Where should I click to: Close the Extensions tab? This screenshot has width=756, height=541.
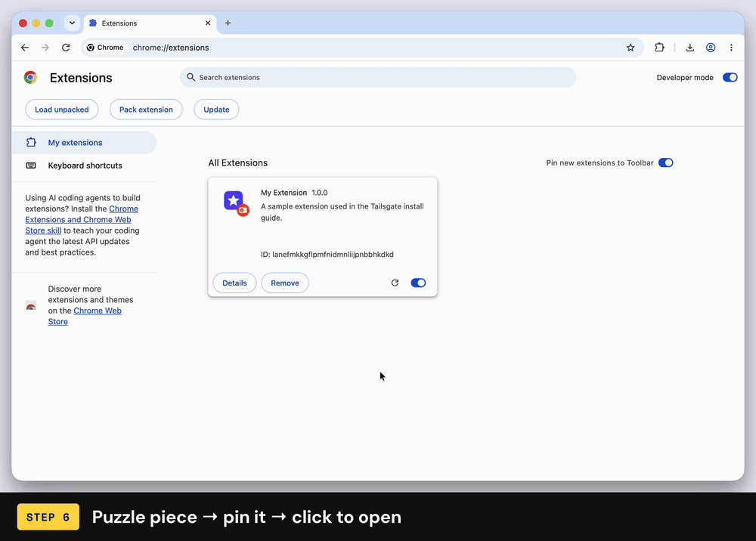(208, 23)
